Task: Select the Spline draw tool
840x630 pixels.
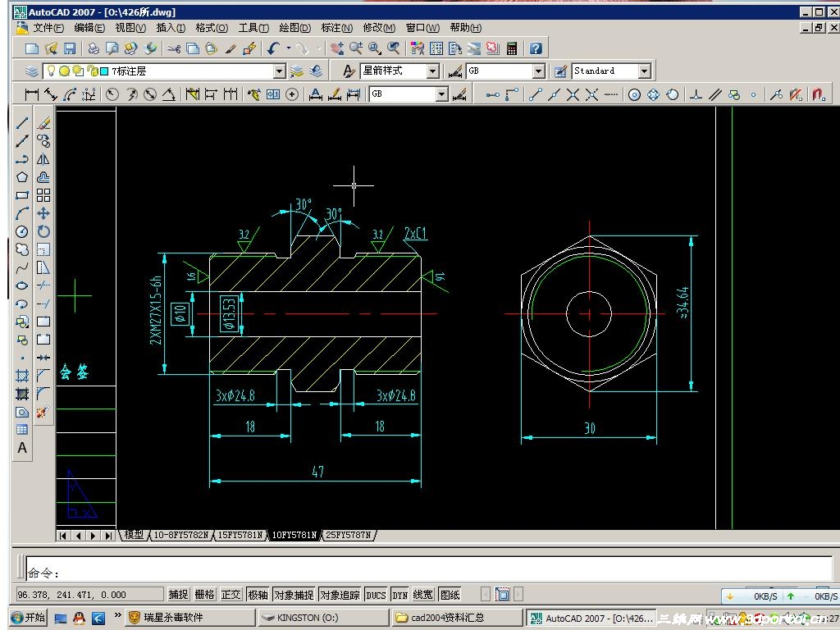Action: coord(22,268)
